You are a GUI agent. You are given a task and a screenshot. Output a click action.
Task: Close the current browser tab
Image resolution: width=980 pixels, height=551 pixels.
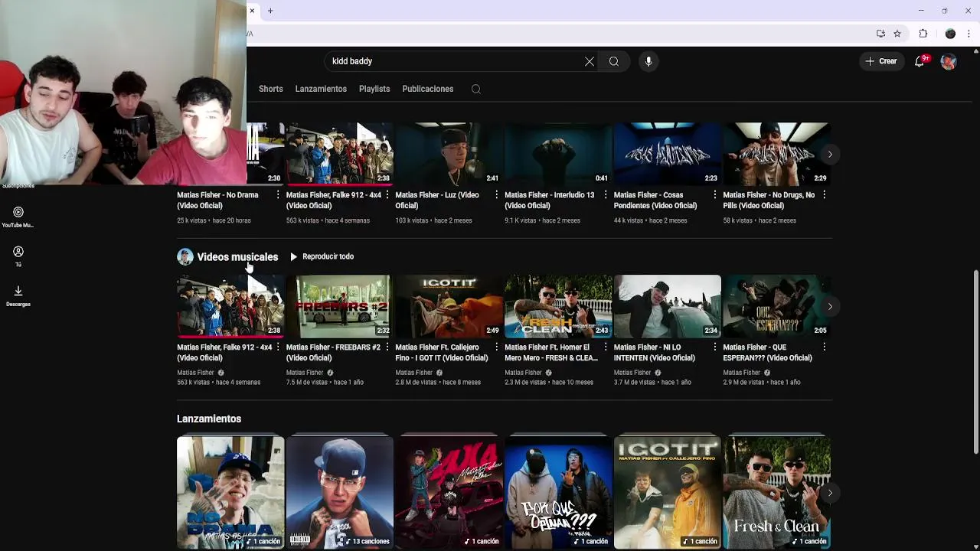pyautogui.click(x=251, y=11)
